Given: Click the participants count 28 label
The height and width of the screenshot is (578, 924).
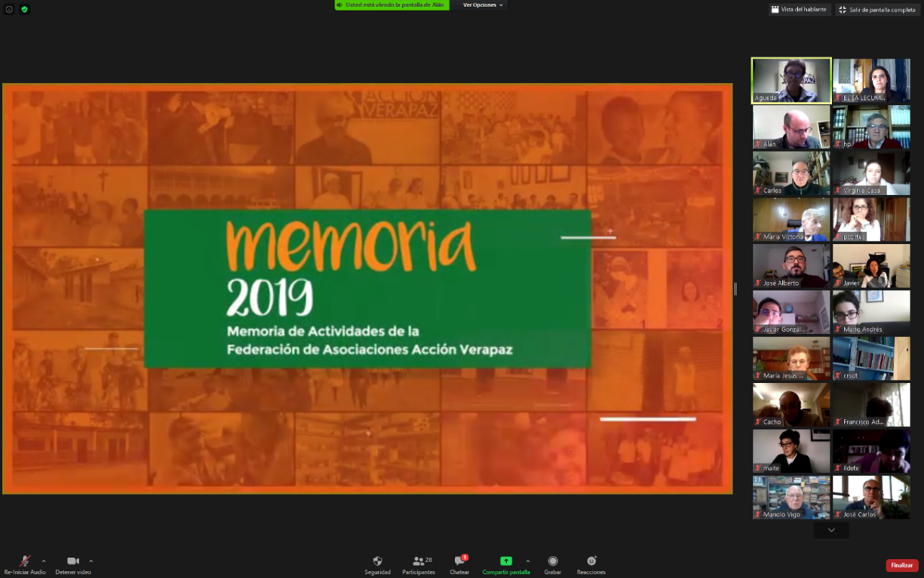Looking at the screenshot, I should tap(428, 560).
